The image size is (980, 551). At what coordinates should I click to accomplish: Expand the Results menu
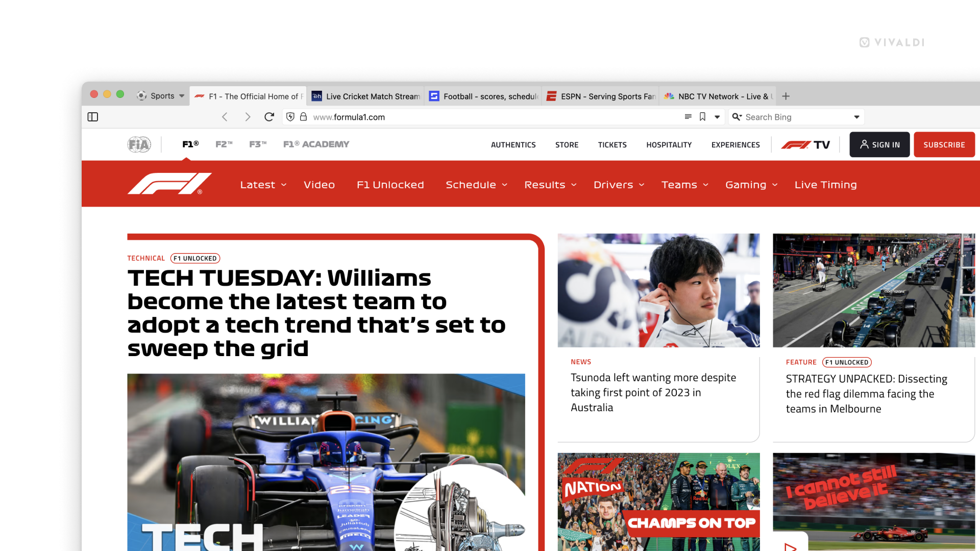coord(550,185)
